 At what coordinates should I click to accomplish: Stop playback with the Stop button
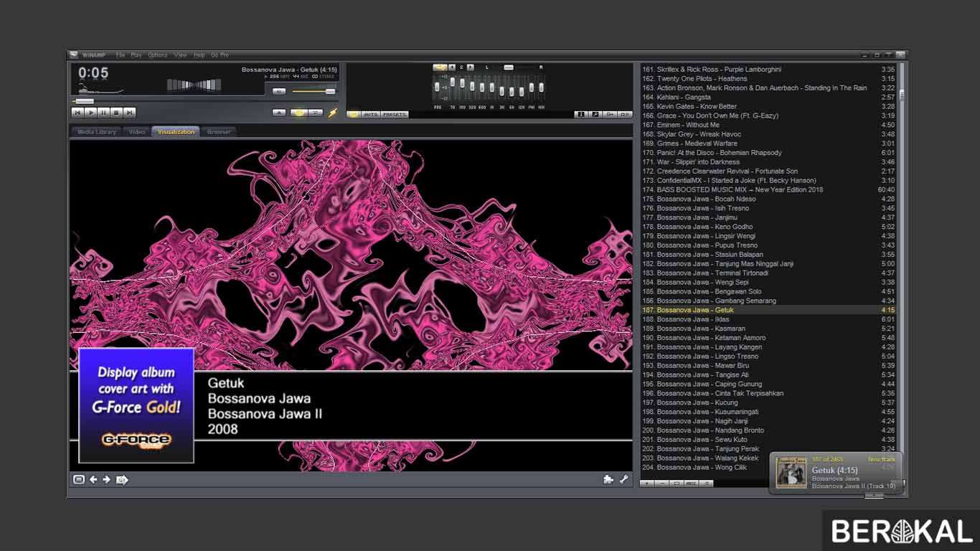116,113
